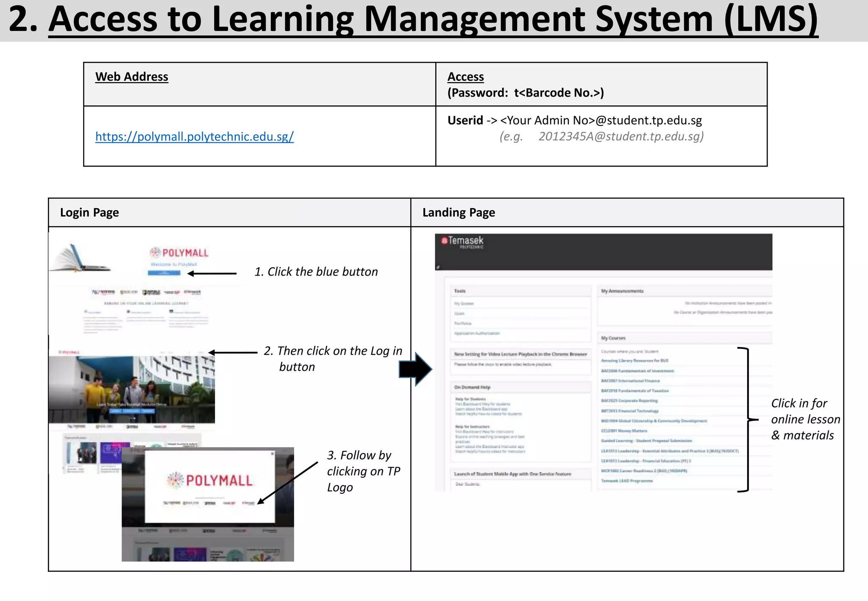Select the My Courses panel header
This screenshot has height=601, width=868.
(613, 338)
